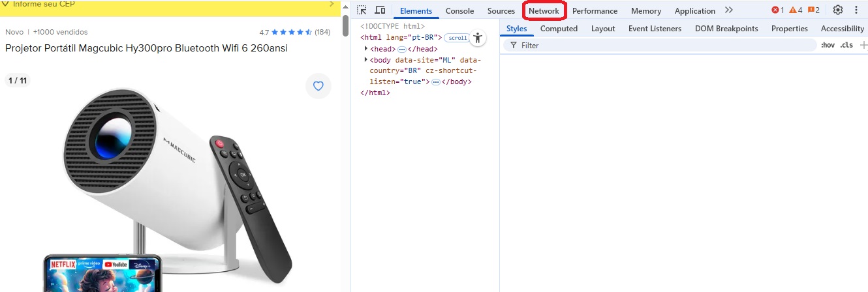
Task: Select the Elements tab
Action: tap(416, 11)
